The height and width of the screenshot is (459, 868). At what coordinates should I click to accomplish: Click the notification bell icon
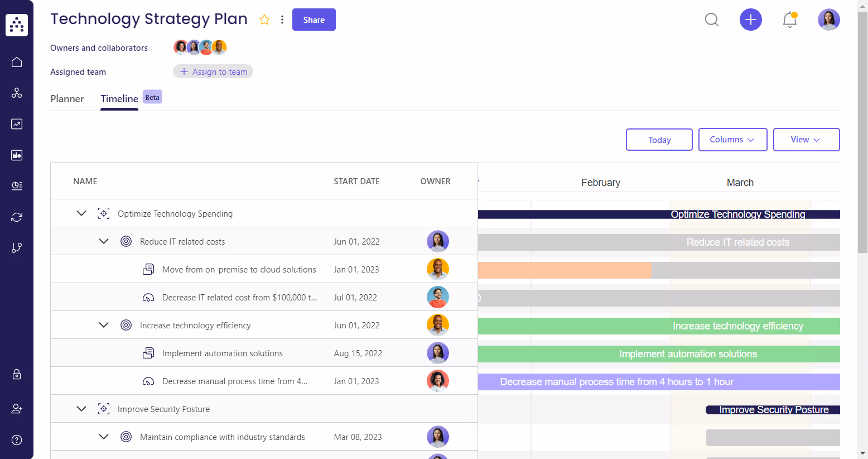coord(789,20)
